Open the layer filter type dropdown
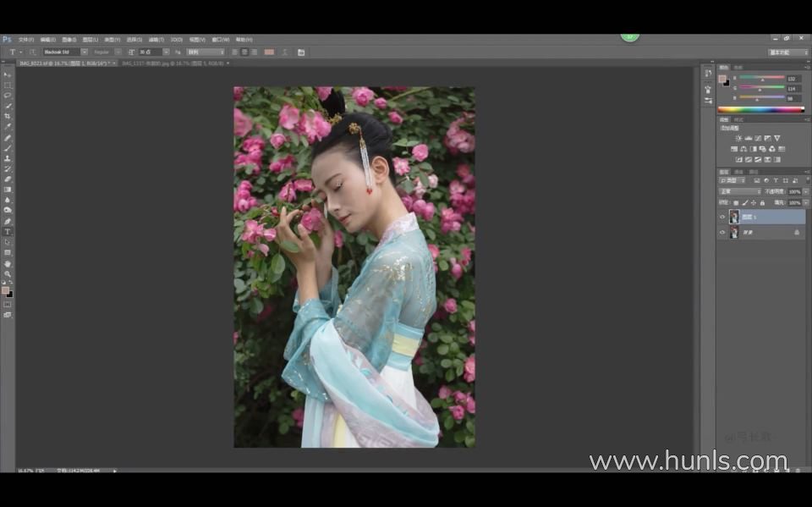 [732, 181]
